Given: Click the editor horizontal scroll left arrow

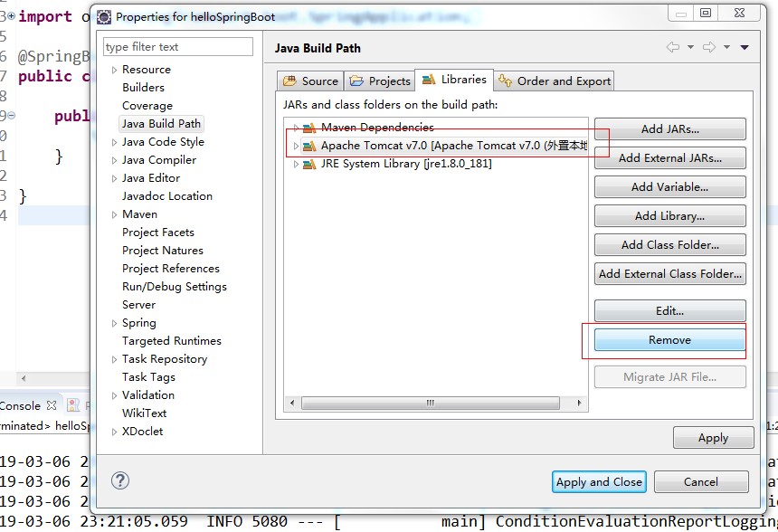Looking at the screenshot, I should tap(24, 379).
